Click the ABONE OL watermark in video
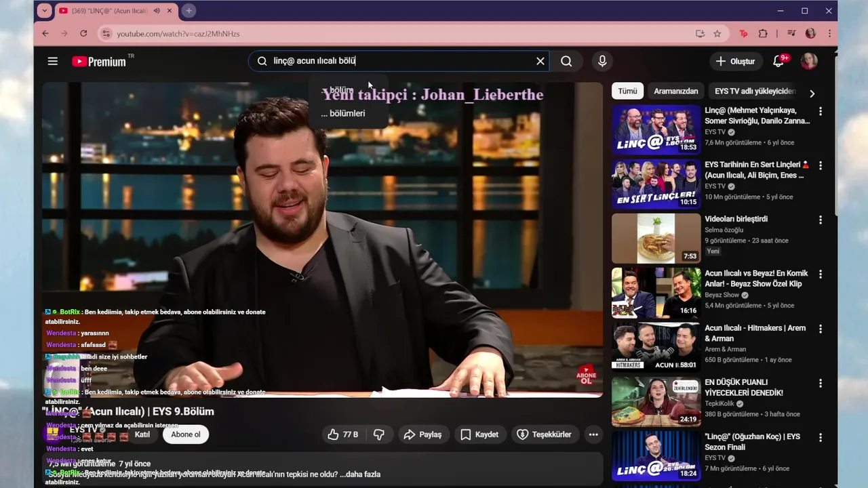Screen dimensions: 868x488 586,375
